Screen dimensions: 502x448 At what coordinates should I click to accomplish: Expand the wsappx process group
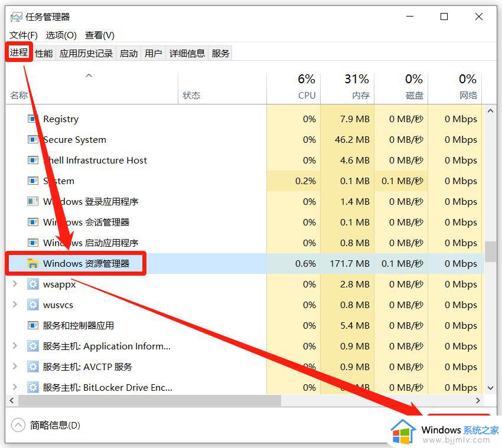[15, 284]
